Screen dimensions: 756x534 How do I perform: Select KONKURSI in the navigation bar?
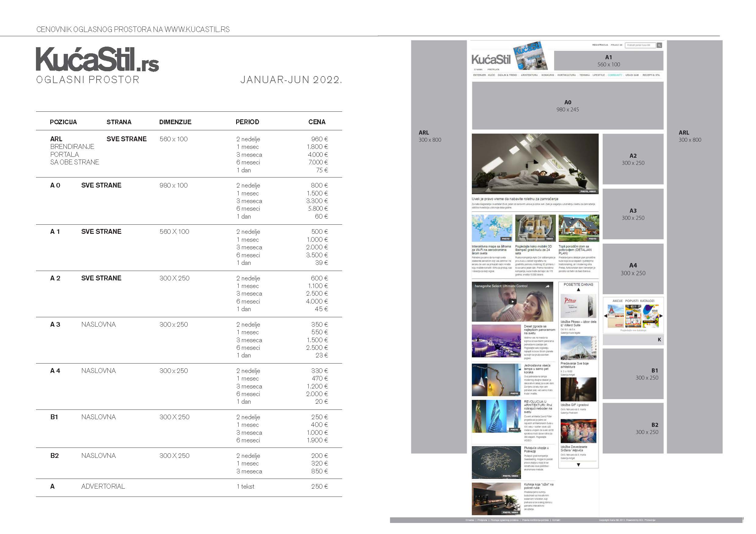coord(548,75)
